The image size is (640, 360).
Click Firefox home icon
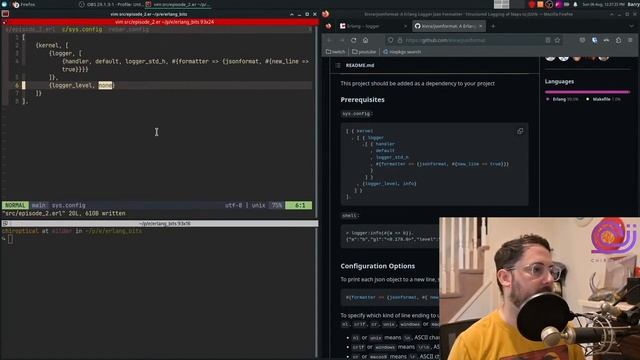click(x=366, y=40)
